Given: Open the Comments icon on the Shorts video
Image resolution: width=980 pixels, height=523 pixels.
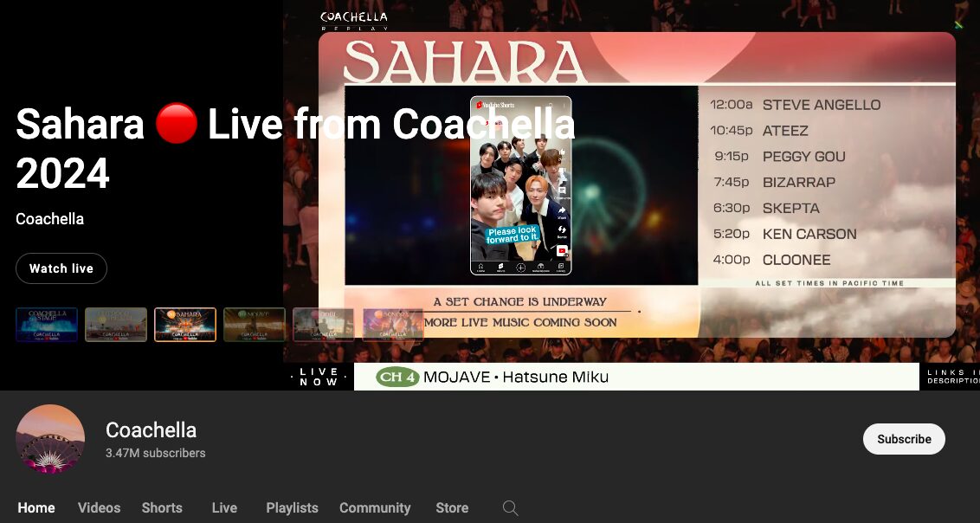Looking at the screenshot, I should (x=563, y=190).
